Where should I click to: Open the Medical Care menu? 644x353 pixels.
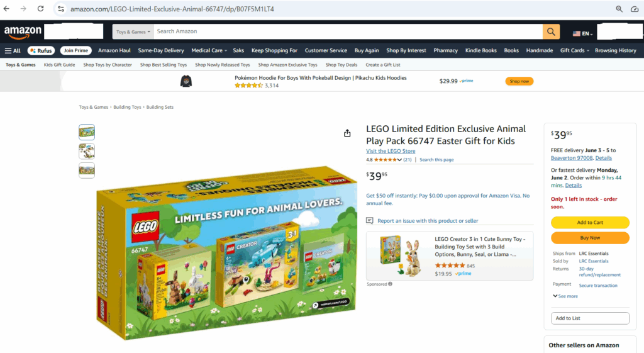[x=209, y=50]
